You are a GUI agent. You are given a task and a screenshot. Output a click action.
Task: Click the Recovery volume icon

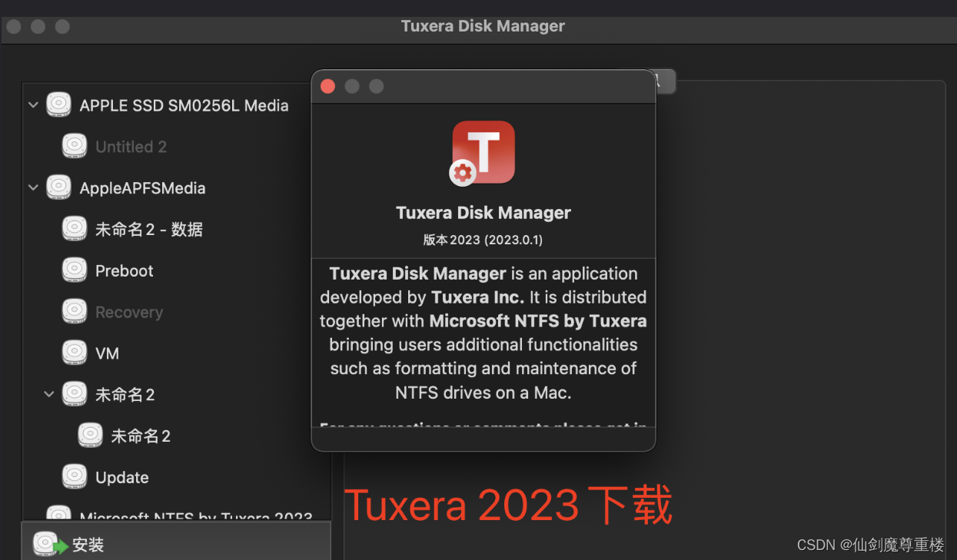click(x=75, y=312)
